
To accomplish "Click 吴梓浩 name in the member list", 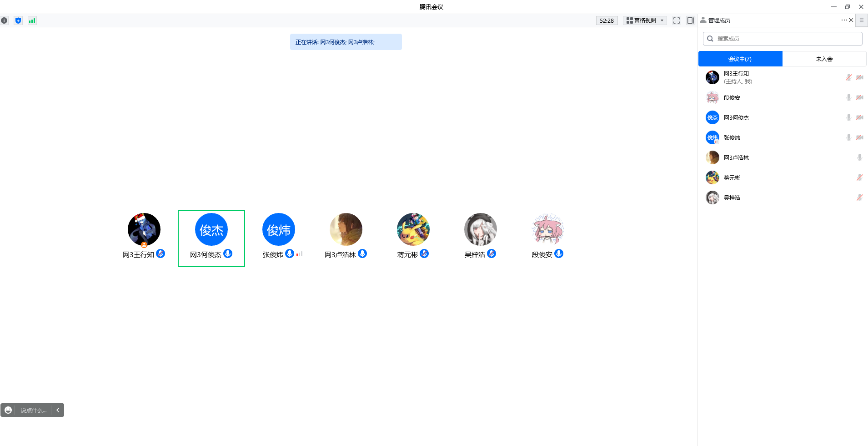I will tap(732, 198).
